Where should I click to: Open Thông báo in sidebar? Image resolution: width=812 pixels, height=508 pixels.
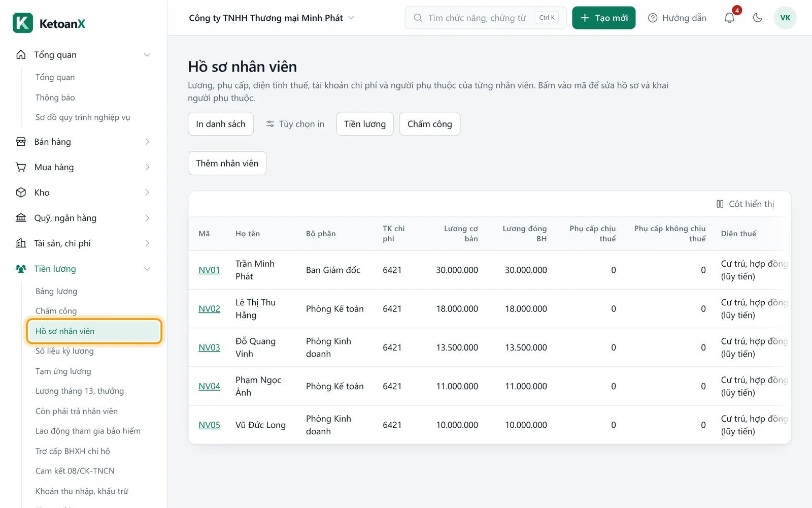click(x=55, y=98)
